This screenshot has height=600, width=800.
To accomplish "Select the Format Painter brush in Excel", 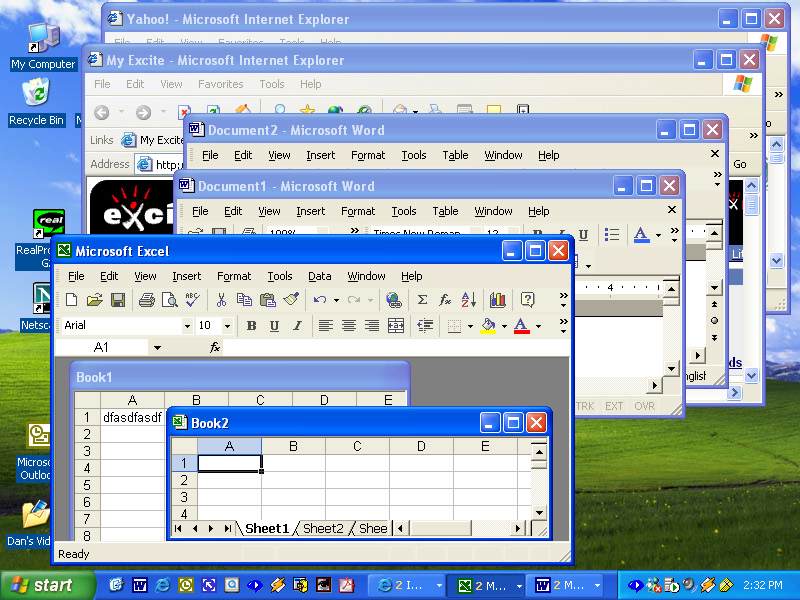I will [x=291, y=299].
